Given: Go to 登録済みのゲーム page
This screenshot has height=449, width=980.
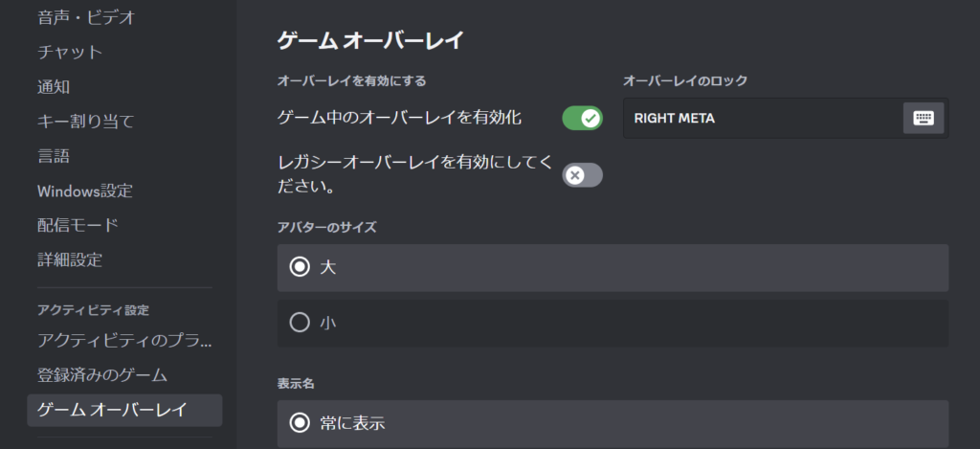Looking at the screenshot, I should tap(102, 375).
